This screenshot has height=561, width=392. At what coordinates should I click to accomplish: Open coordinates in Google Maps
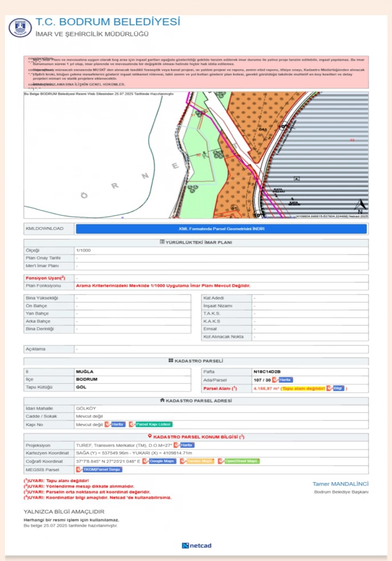coord(159,461)
